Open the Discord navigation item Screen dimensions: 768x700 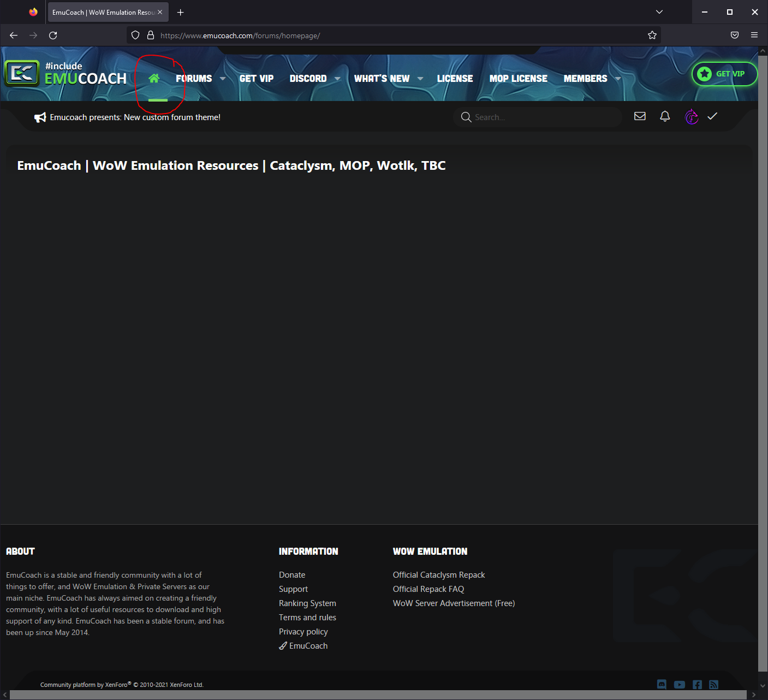(308, 79)
